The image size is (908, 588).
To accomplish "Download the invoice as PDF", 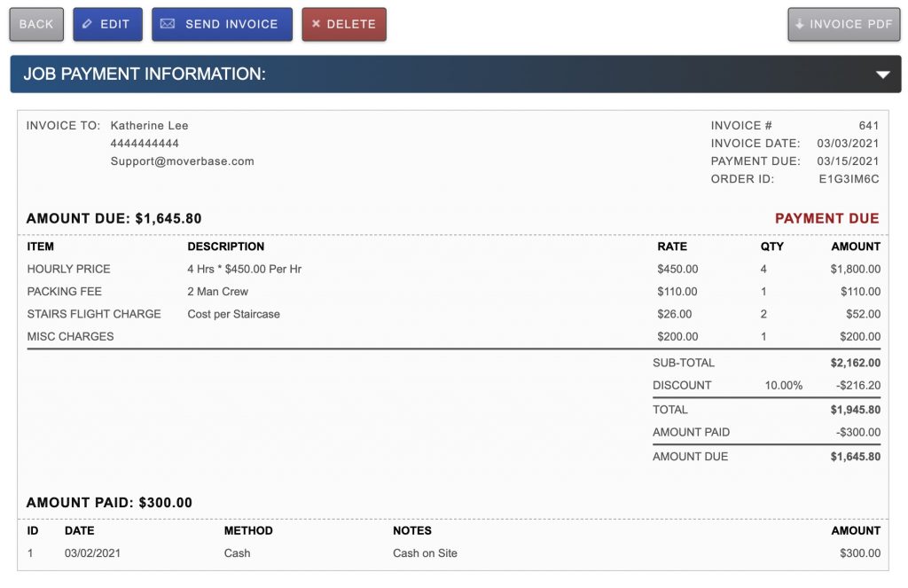I will point(843,24).
